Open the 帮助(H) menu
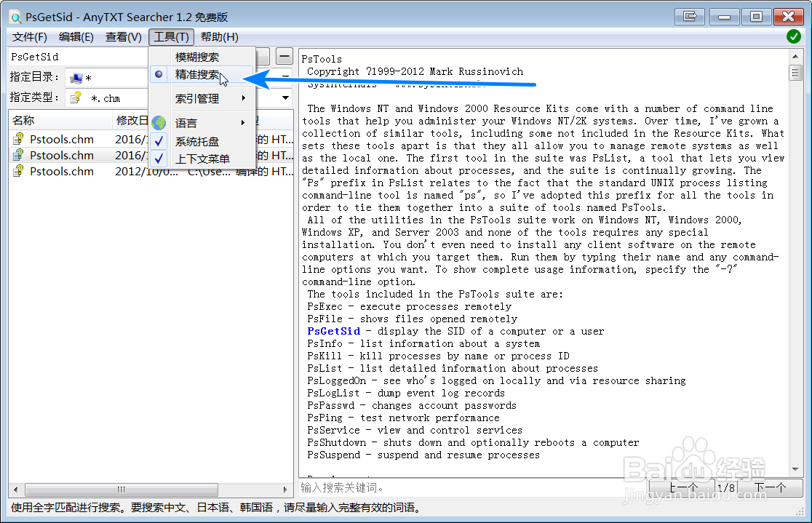The height and width of the screenshot is (523, 812). coord(220,37)
